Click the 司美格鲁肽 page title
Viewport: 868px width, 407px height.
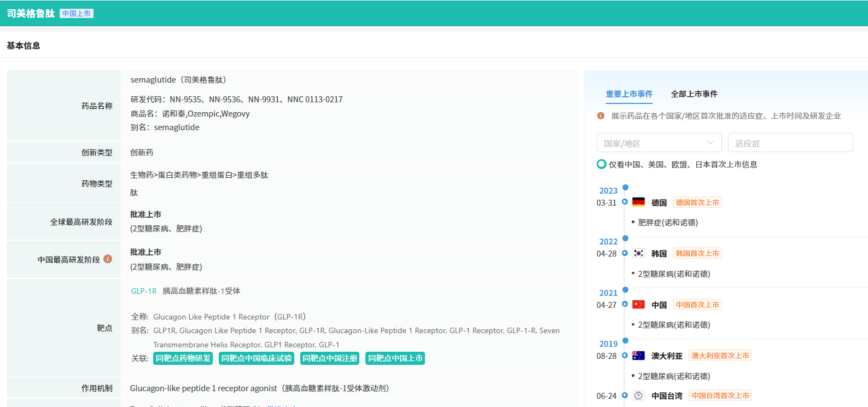coord(31,13)
